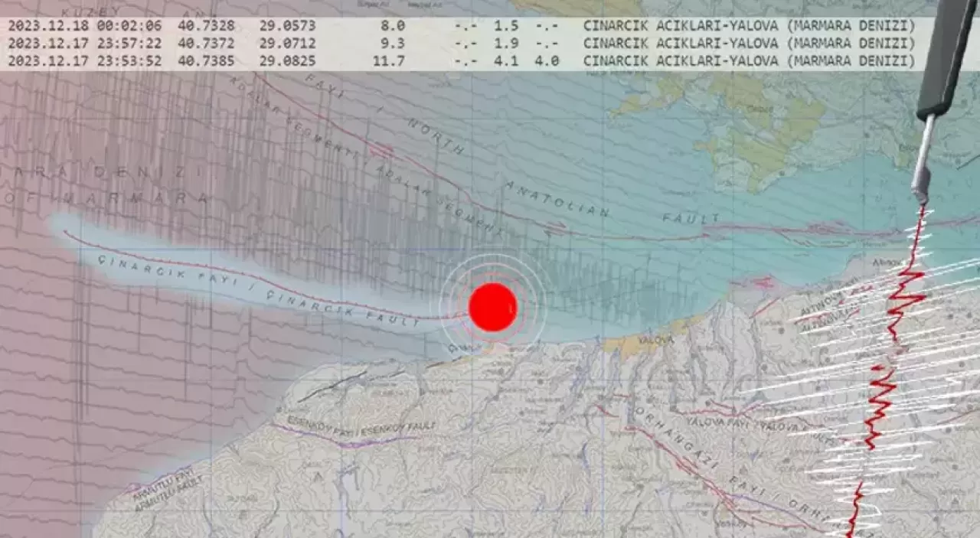
Task: Select the 23:53:52 earthquake record
Action: (x=459, y=60)
